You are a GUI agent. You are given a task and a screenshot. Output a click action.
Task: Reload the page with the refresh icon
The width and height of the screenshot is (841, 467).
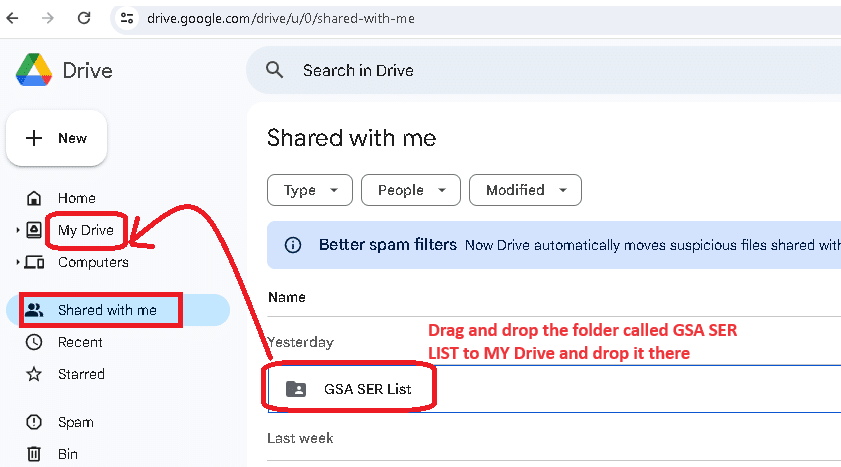[84, 18]
